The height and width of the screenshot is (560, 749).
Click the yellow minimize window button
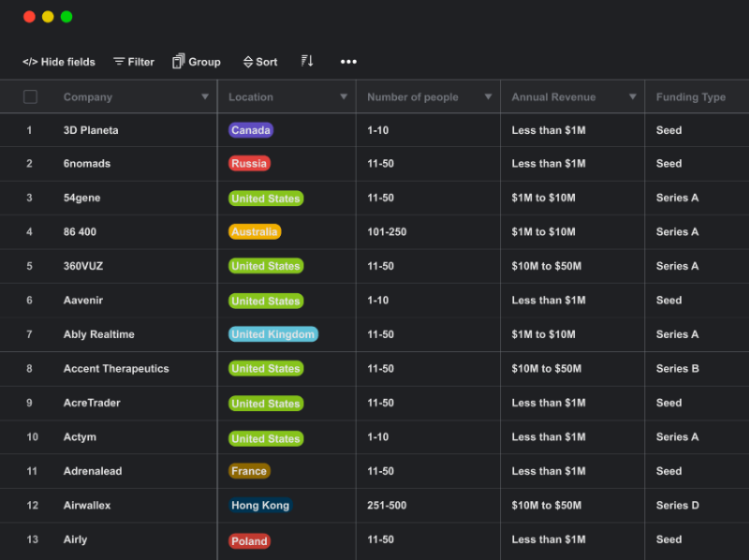click(48, 17)
